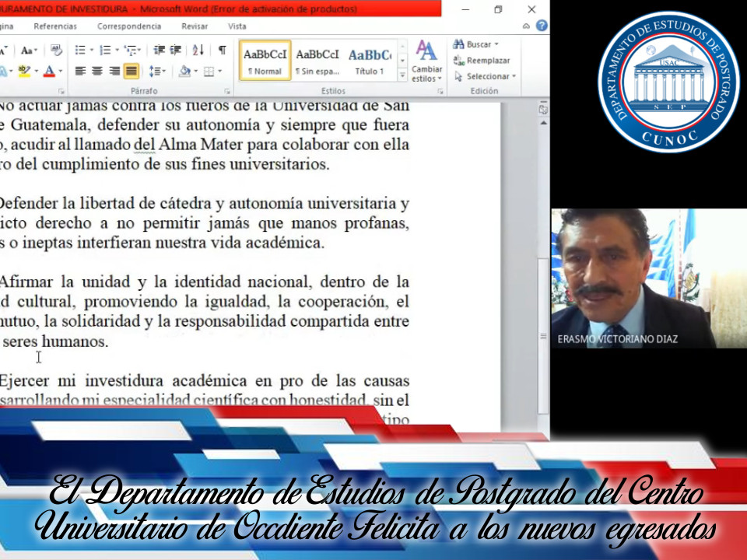
Task: Toggle justified text alignment
Action: tap(131, 72)
